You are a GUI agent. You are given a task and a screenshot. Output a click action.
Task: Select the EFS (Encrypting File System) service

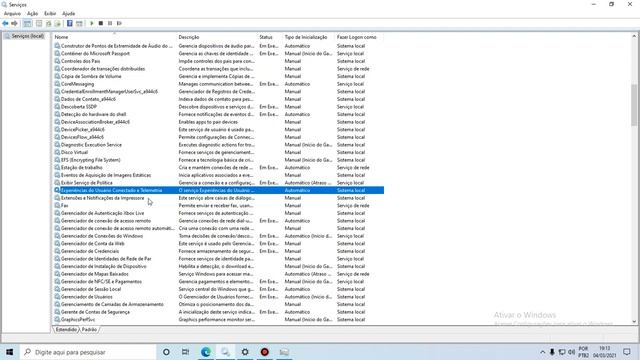(218, 160)
